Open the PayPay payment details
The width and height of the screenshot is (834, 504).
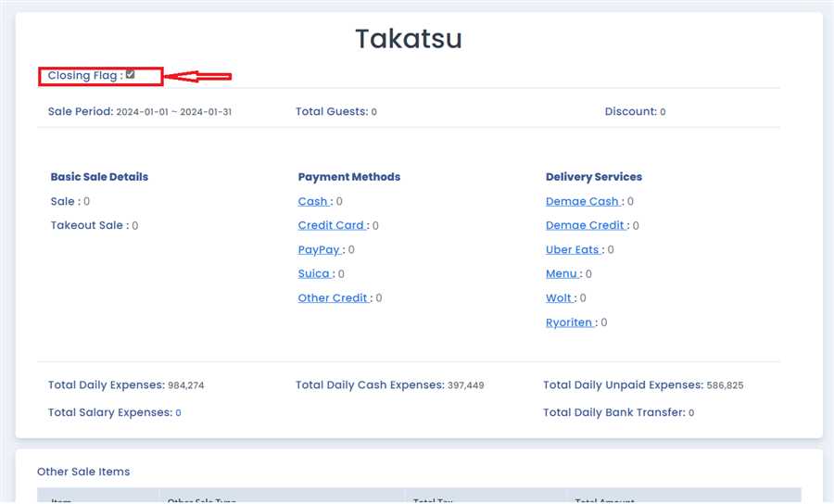pos(319,249)
